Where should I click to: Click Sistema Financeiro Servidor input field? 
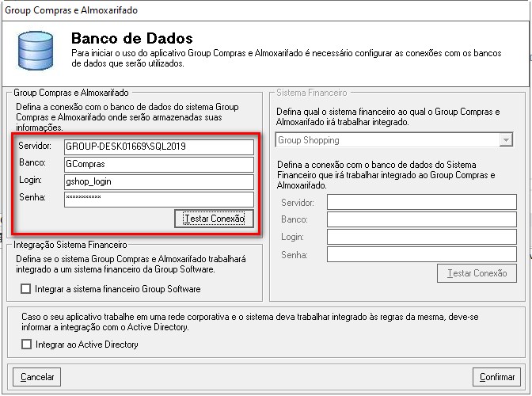point(422,202)
